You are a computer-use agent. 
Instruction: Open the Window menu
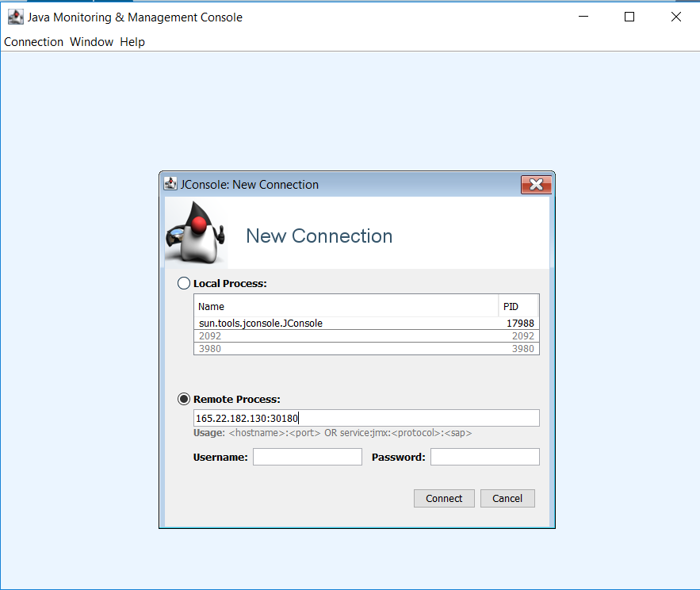tap(91, 42)
